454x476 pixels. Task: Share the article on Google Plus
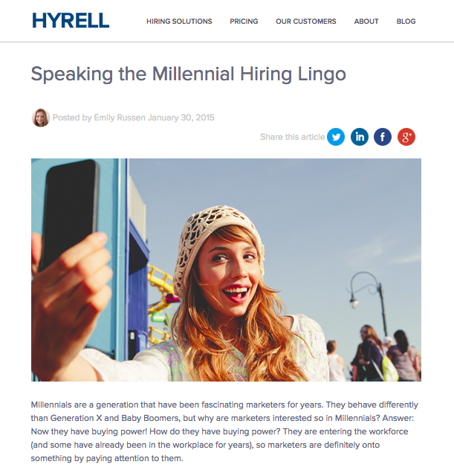coord(406,137)
